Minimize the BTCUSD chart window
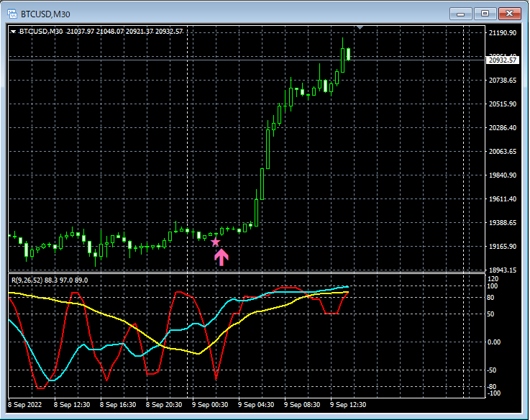530x420 pixels. click(460, 13)
